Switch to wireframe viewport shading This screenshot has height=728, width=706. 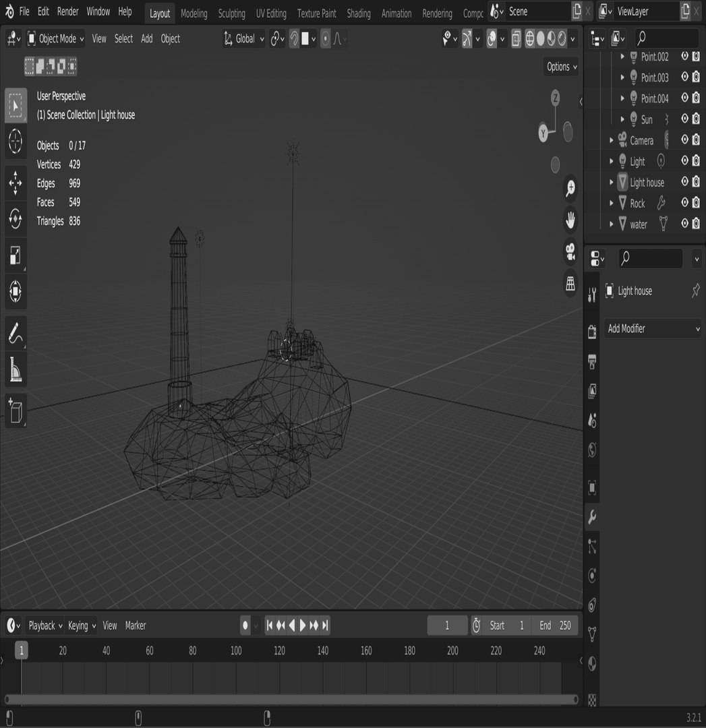[529, 39]
